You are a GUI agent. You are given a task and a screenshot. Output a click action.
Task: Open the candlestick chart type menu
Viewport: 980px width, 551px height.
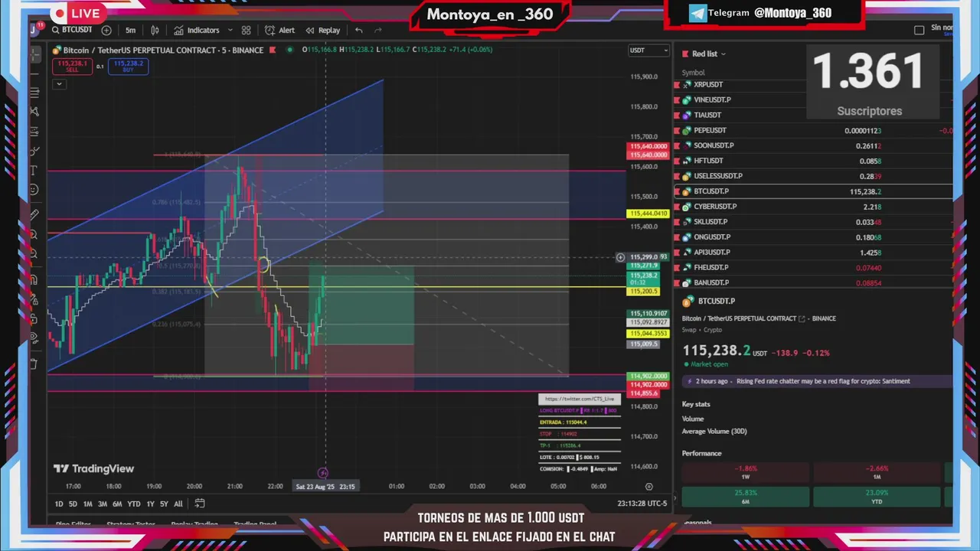pos(155,30)
